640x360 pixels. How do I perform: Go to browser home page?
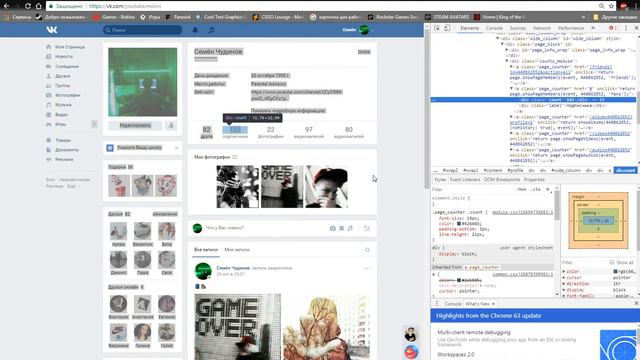(38, 6)
